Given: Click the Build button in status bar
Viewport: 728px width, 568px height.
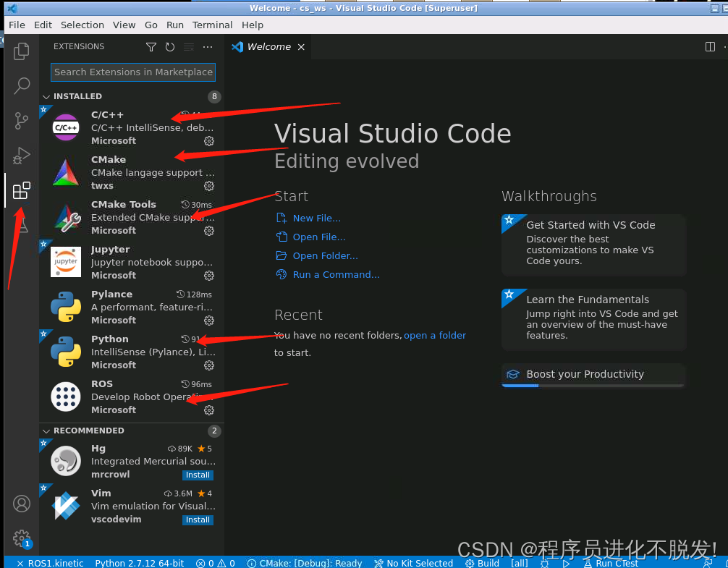Looking at the screenshot, I should [483, 563].
